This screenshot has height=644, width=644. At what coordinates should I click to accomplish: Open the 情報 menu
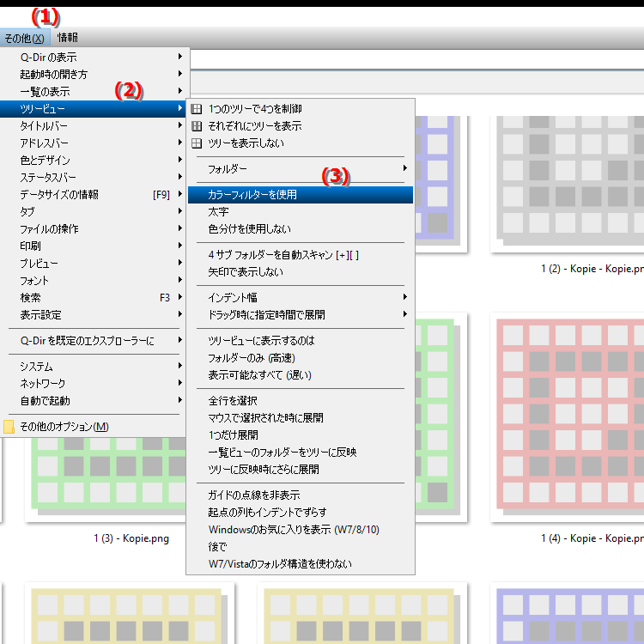pyautogui.click(x=68, y=38)
